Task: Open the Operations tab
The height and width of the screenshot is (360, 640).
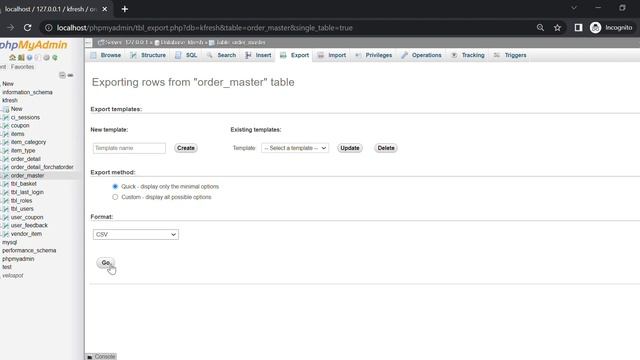Action: 421,55
